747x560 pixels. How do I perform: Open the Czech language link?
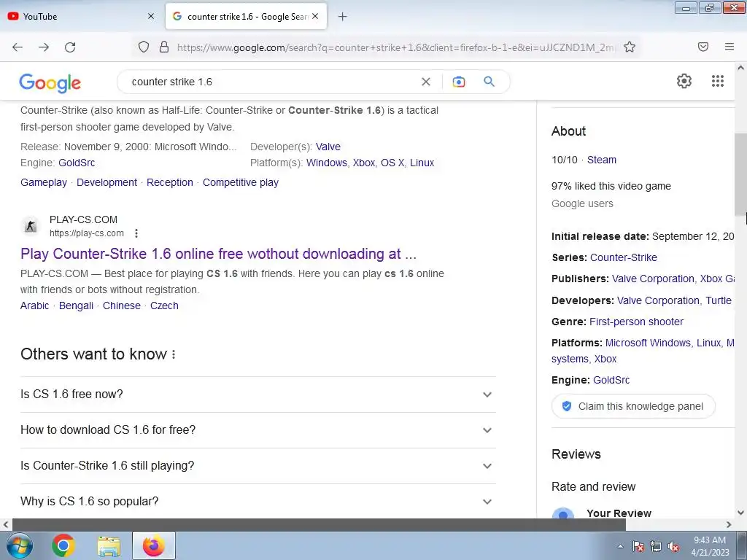click(x=164, y=306)
